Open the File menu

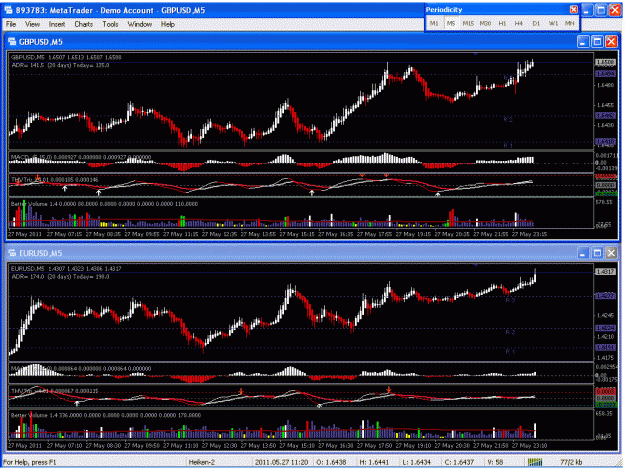pyautogui.click(x=11, y=24)
